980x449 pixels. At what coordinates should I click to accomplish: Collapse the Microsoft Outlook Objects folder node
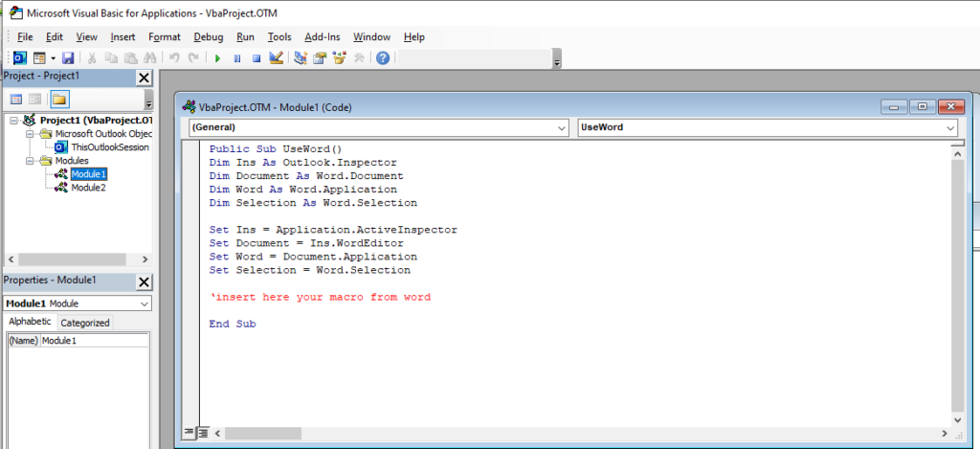pyautogui.click(x=29, y=134)
